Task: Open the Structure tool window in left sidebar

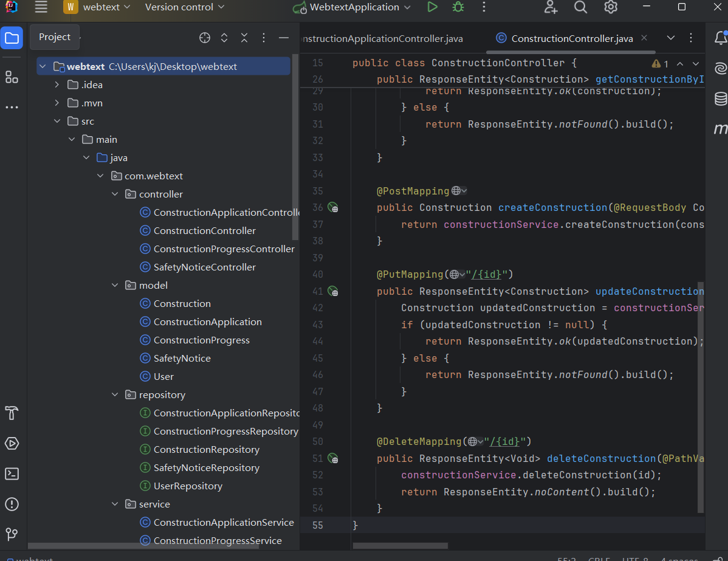Action: [12, 77]
